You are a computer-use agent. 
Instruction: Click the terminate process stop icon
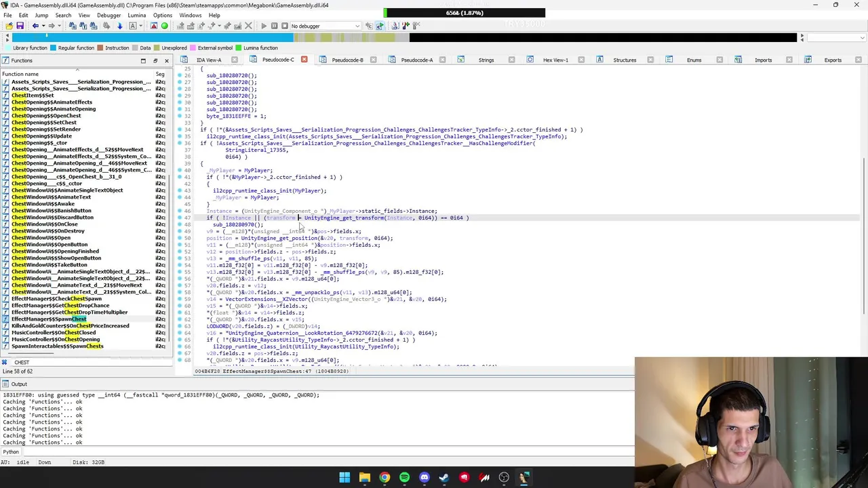click(284, 26)
